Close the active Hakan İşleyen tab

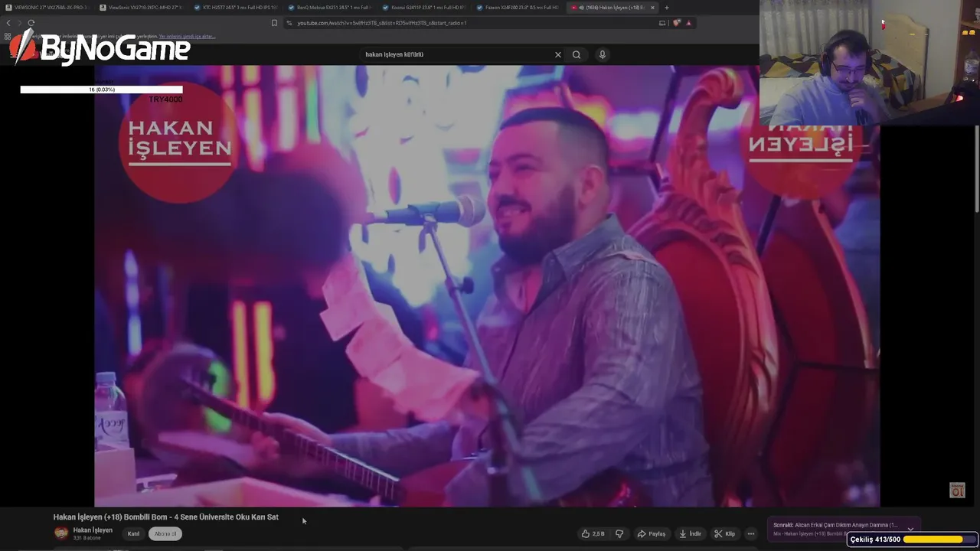point(652,8)
